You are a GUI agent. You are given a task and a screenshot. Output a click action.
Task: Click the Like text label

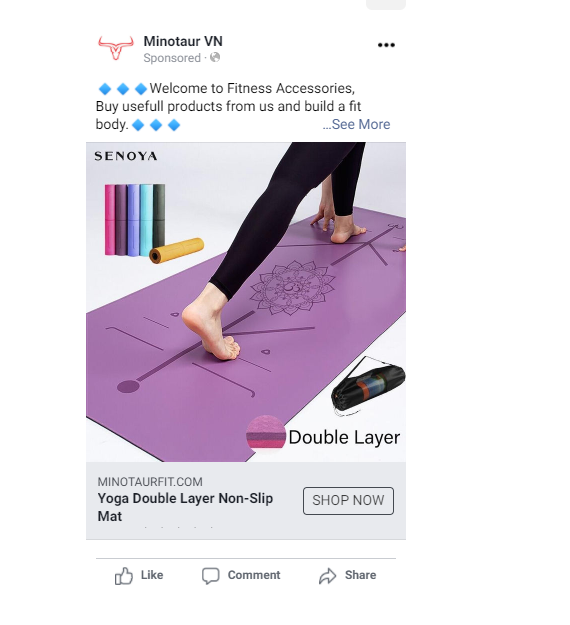tap(152, 575)
